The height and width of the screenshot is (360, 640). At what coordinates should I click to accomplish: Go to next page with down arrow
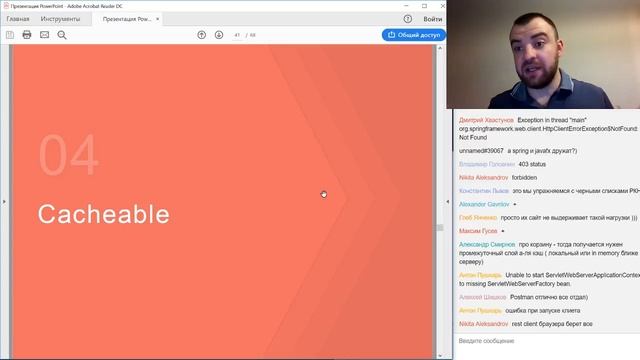coord(219,35)
